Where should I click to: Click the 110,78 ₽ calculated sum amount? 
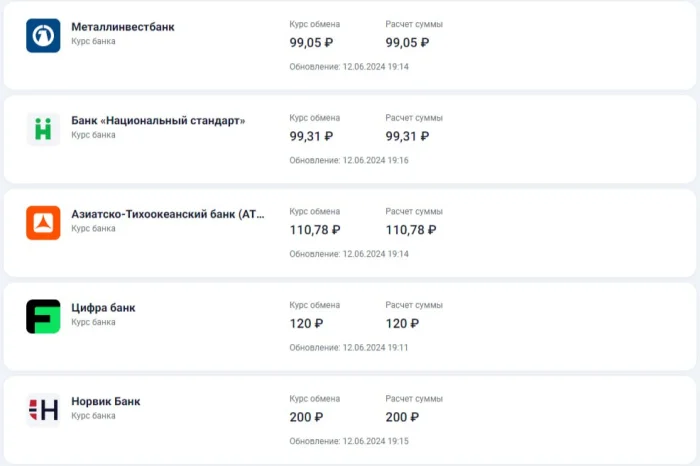411,230
